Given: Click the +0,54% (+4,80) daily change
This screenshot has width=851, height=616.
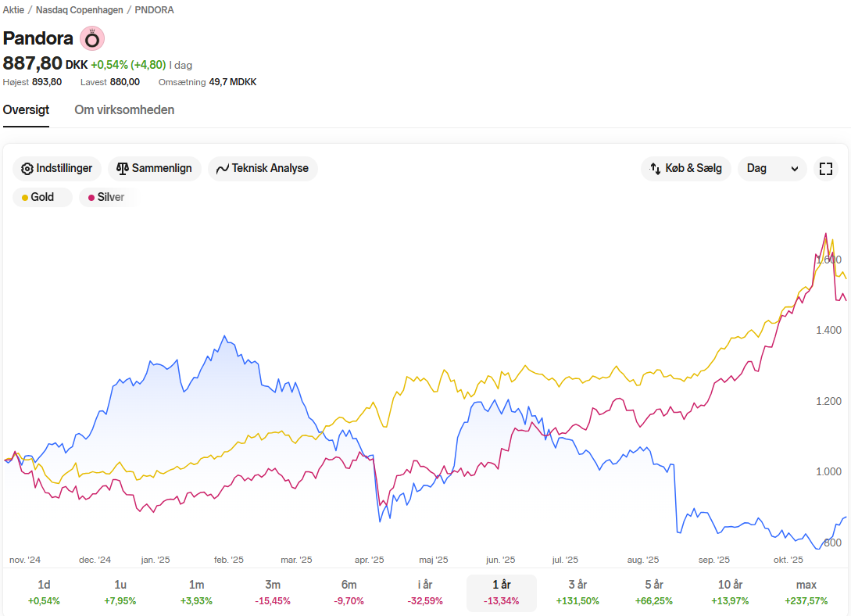Looking at the screenshot, I should click(x=128, y=65).
